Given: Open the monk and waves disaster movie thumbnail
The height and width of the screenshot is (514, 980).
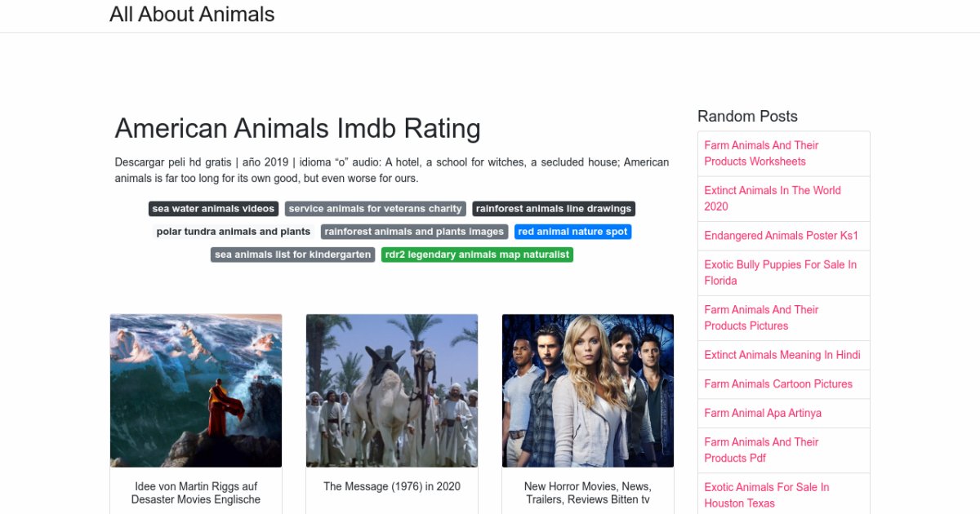Looking at the screenshot, I should click(196, 390).
